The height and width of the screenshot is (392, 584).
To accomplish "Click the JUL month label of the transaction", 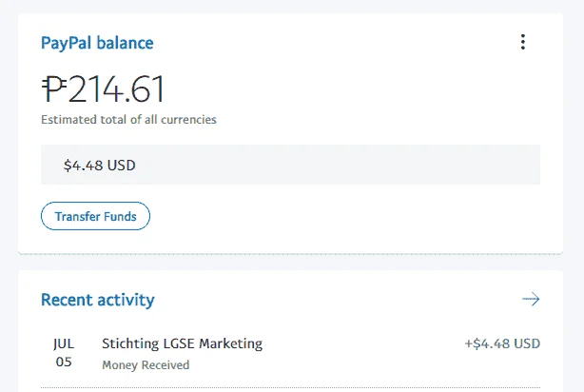I will (x=64, y=343).
